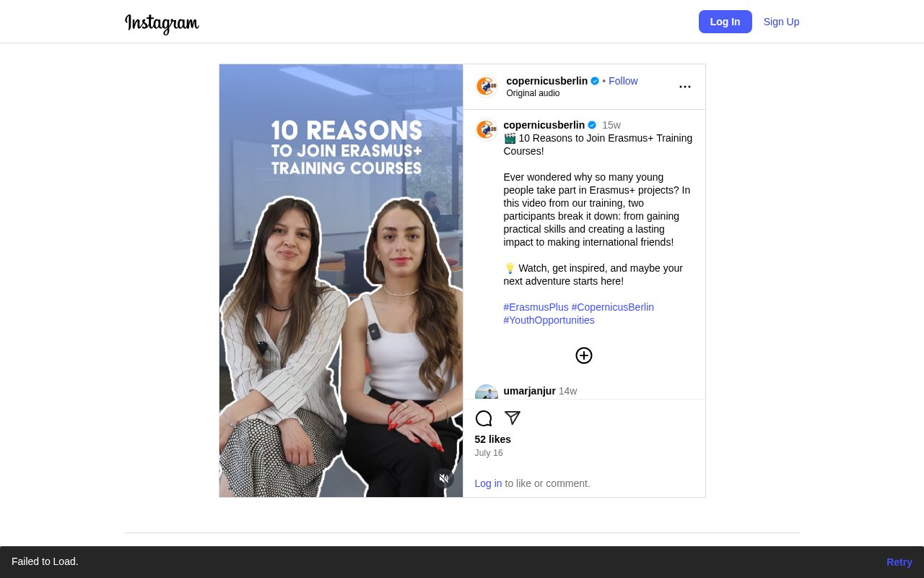
Task: Unmute the video's audio
Action: click(x=444, y=478)
